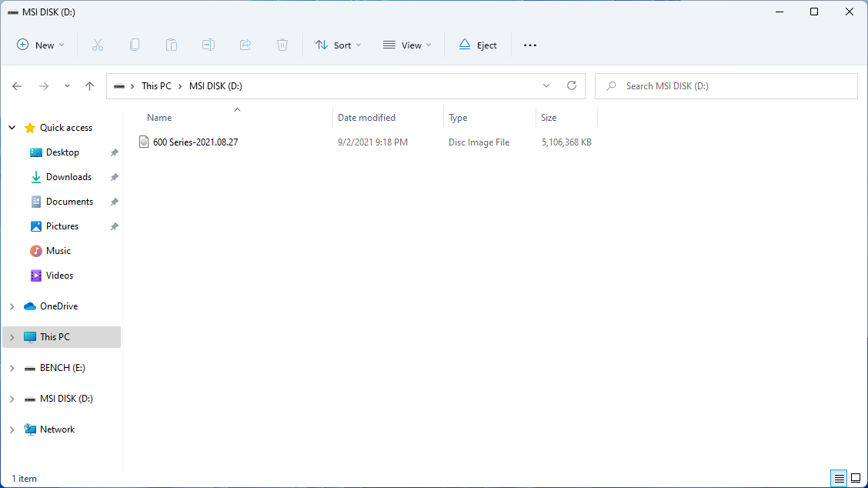Click the Paste clipboard icon
868x488 pixels.
click(x=172, y=45)
